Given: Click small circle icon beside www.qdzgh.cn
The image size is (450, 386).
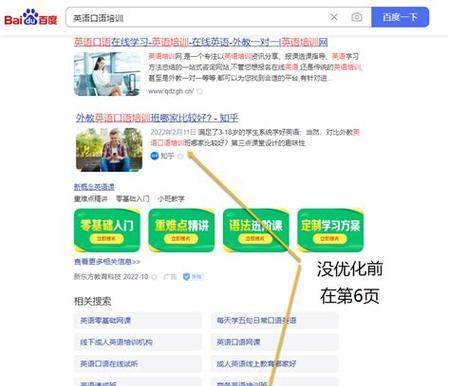Looking at the screenshot, I should point(200,91).
